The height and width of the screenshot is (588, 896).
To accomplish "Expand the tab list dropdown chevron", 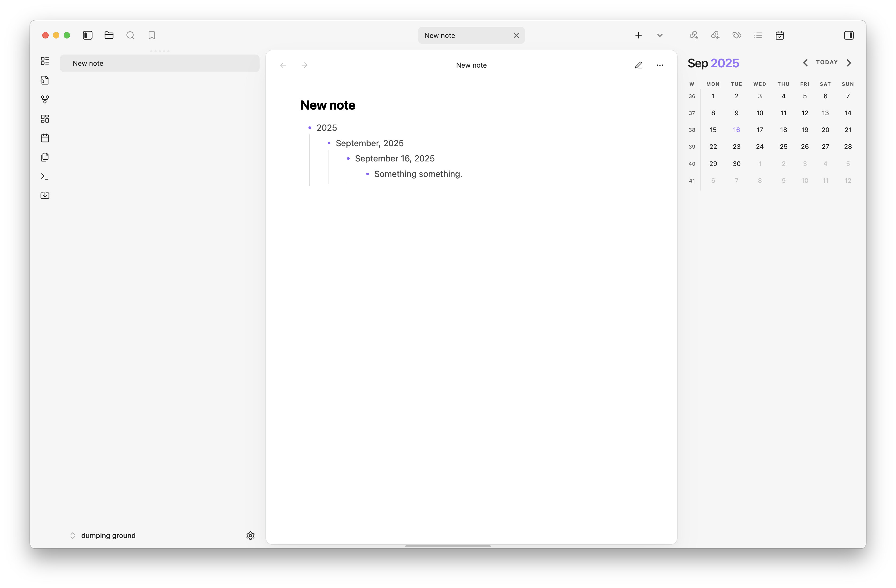I will pos(660,35).
